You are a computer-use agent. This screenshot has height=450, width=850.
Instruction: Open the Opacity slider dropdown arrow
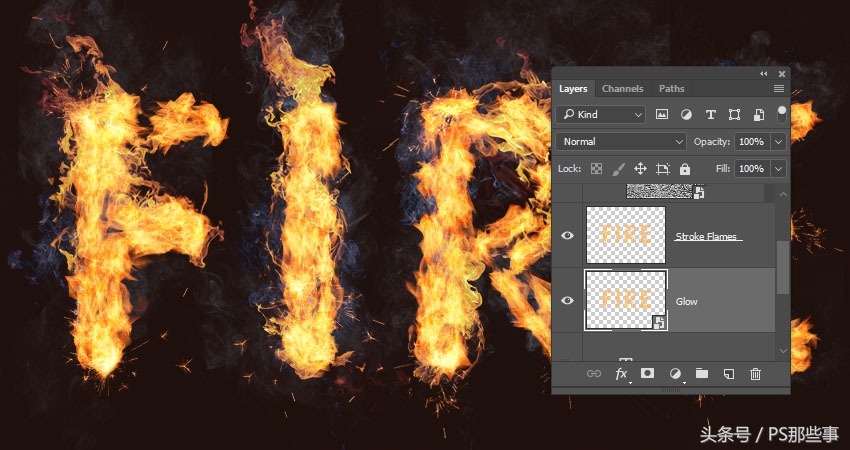pyautogui.click(x=778, y=142)
